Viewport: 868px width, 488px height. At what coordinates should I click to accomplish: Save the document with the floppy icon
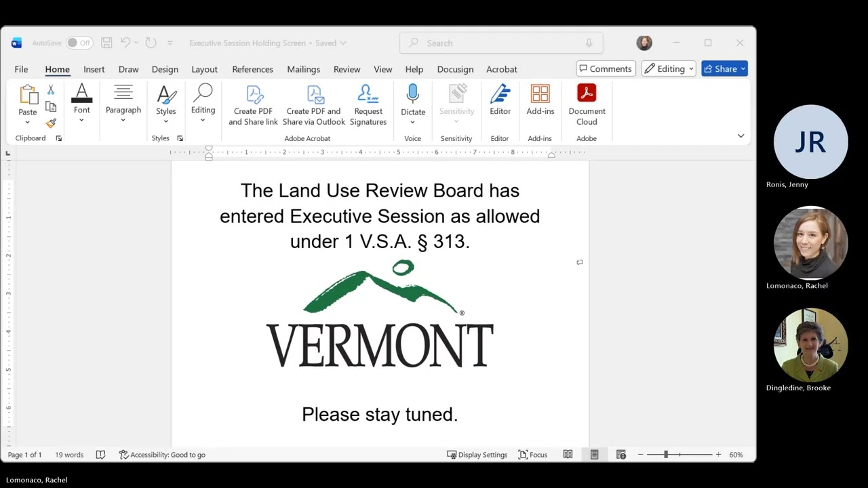(x=106, y=43)
